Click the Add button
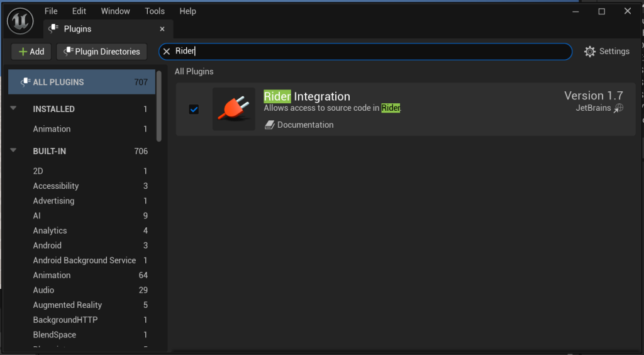The width and height of the screenshot is (644, 355). pyautogui.click(x=31, y=52)
